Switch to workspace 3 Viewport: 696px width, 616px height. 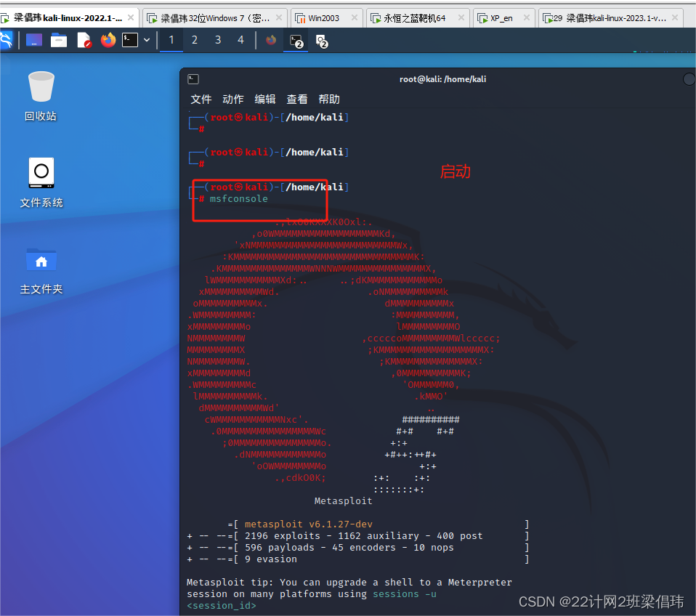(x=218, y=41)
